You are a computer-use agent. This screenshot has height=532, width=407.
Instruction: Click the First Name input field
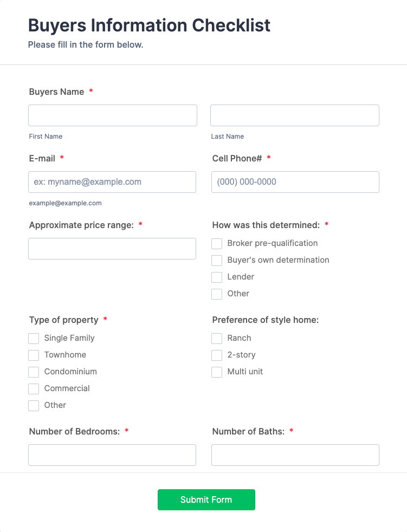coord(113,115)
